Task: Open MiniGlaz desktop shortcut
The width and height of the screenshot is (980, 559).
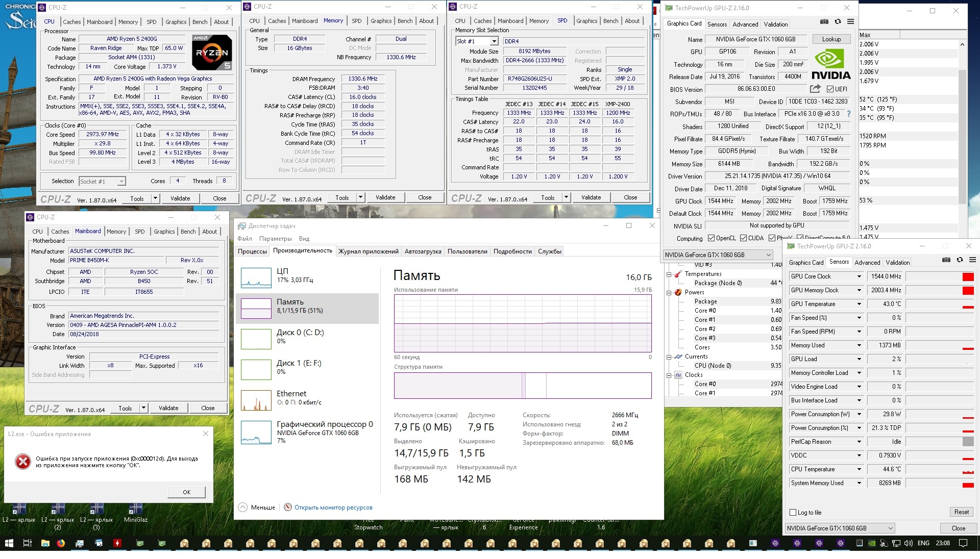Action: coord(136,512)
